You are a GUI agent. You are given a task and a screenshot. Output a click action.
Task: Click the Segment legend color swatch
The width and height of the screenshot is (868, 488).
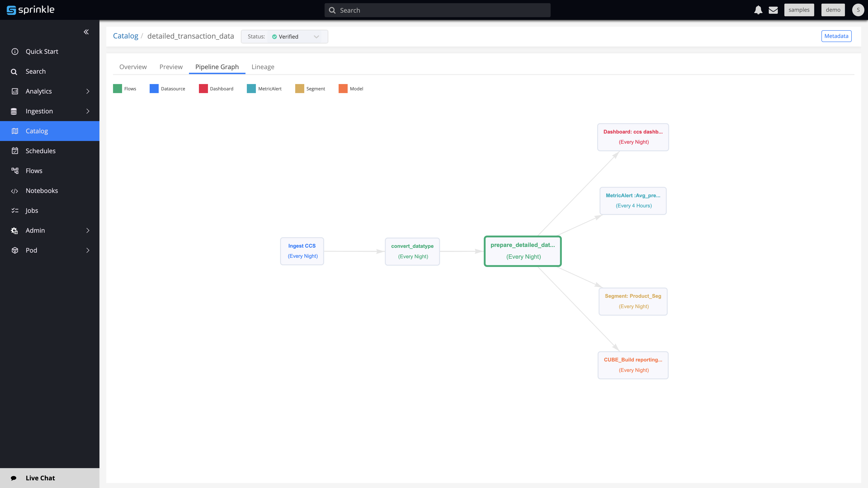pyautogui.click(x=300, y=88)
